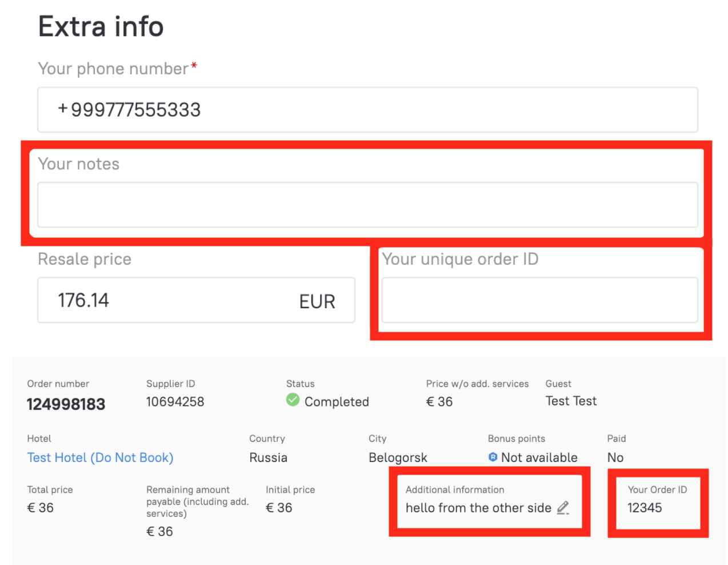
Task: Click the Extra info heading
Action: pyautogui.click(x=101, y=27)
